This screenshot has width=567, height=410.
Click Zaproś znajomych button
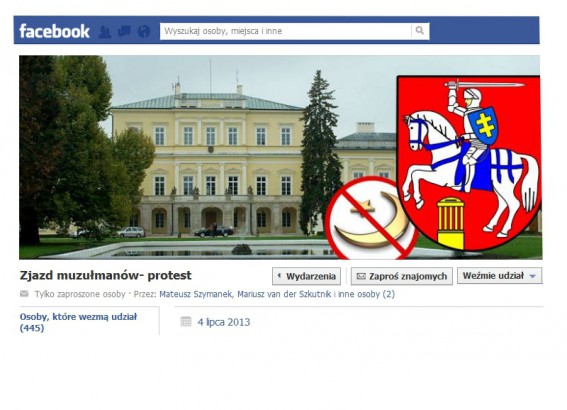pyautogui.click(x=402, y=276)
